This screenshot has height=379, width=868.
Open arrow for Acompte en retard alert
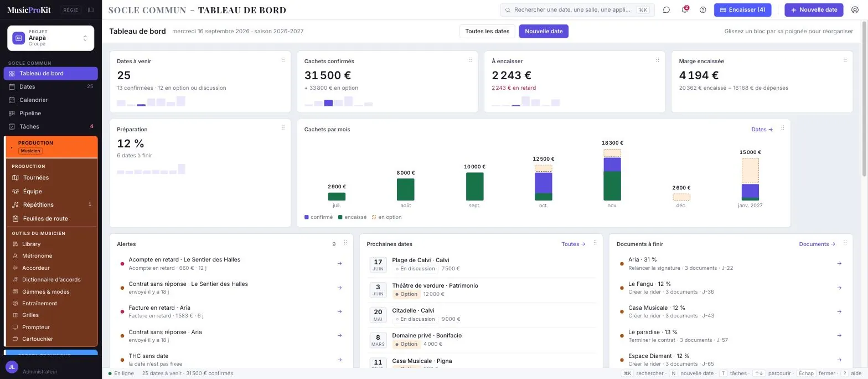pos(339,264)
